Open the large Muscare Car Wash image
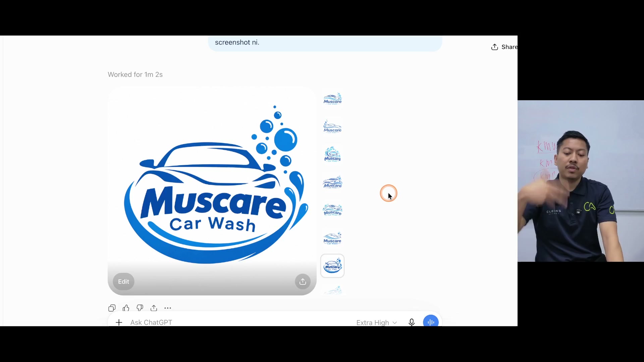This screenshot has height=362, width=644. (212, 191)
